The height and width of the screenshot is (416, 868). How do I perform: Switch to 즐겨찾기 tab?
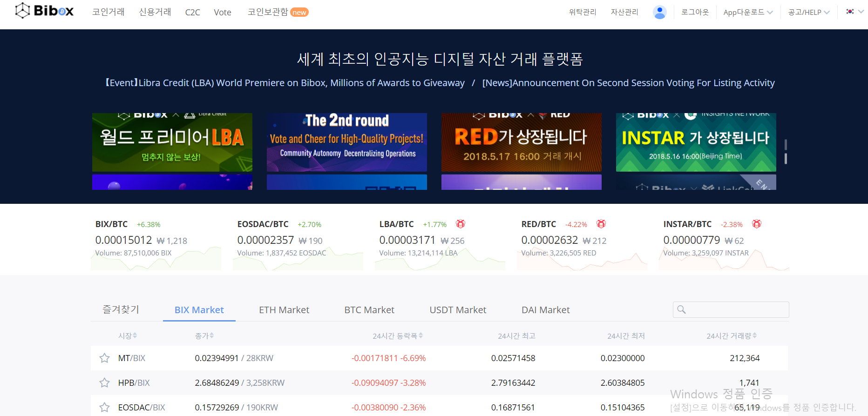121,309
